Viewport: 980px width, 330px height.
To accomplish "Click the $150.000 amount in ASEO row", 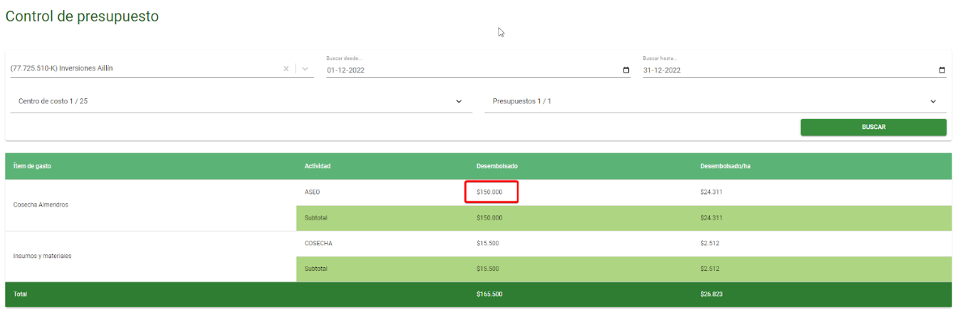I will point(489,192).
